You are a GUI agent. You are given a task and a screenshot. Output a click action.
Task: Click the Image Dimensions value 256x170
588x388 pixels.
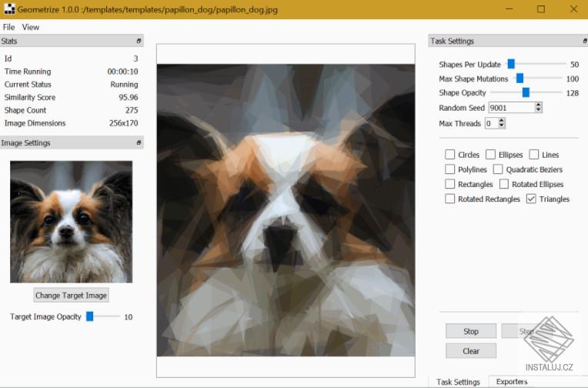click(x=124, y=123)
